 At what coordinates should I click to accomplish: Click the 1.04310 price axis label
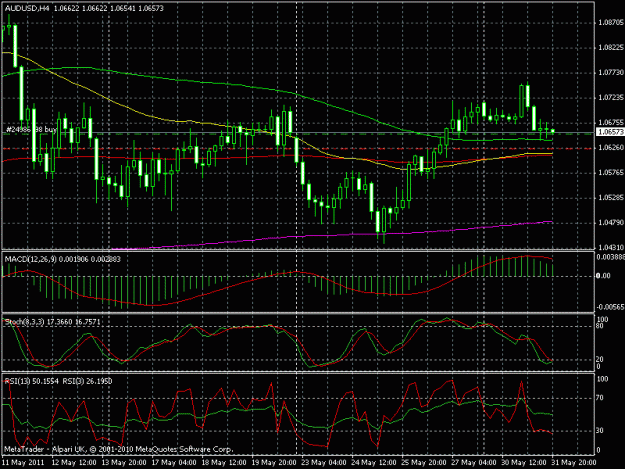point(611,247)
